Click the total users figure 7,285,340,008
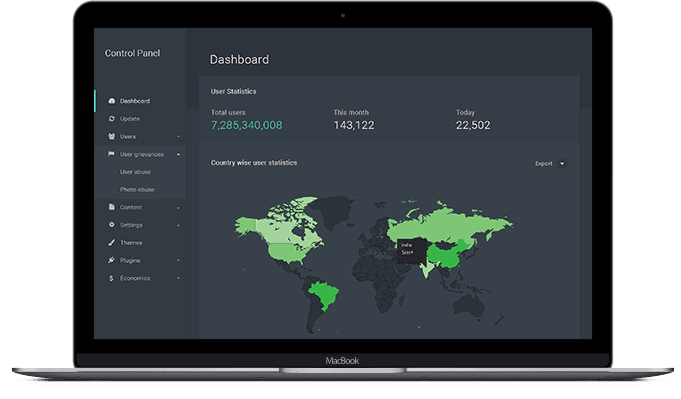 246,125
